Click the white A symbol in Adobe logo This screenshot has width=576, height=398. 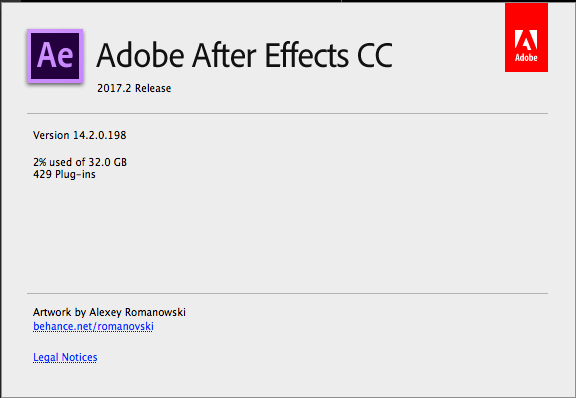[526, 40]
